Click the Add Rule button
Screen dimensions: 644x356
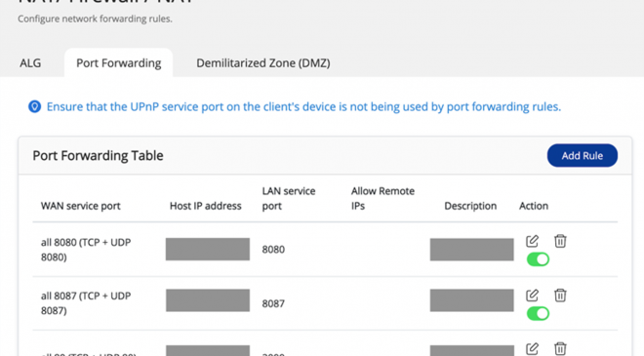point(582,156)
